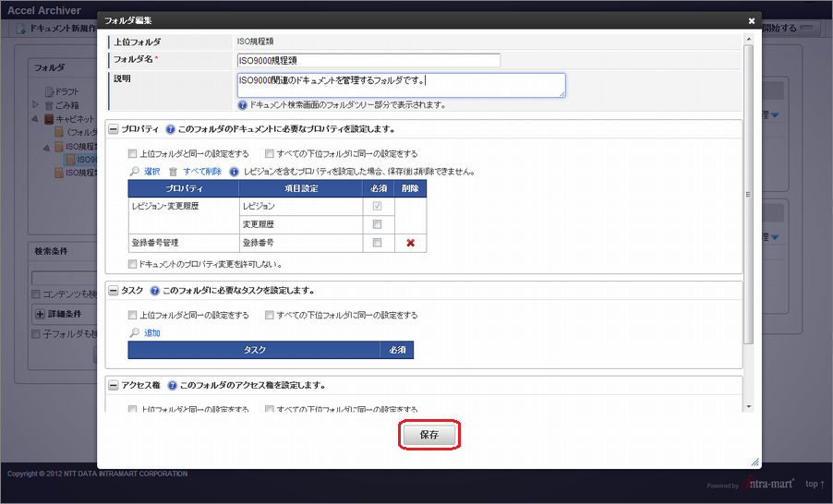Click the scrollbar up arrow in dialog
Screen dimensions: 833x504
(749, 40)
